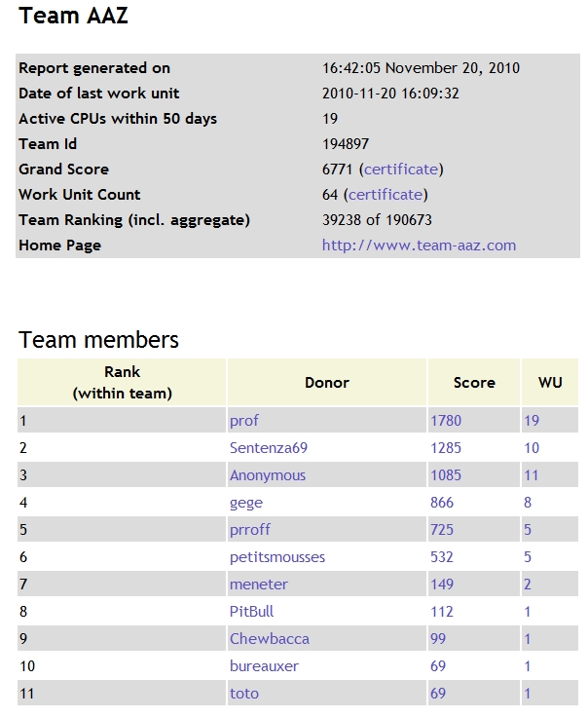
Task: Visit the team-aaz.com home page link
Action: tap(419, 245)
